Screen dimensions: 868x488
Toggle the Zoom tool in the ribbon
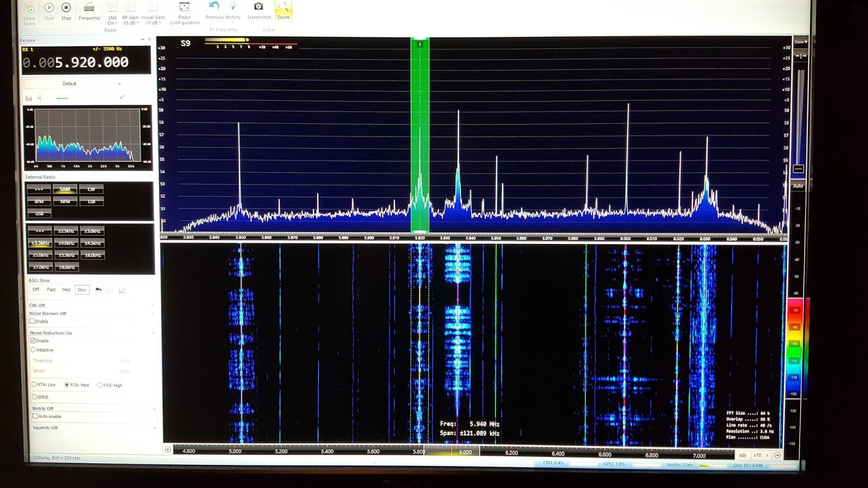click(x=283, y=11)
